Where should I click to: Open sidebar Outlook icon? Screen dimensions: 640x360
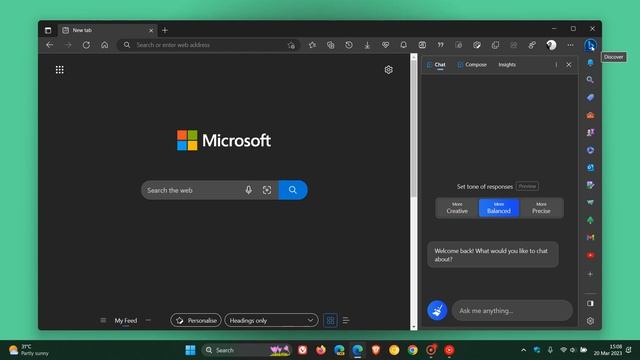[590, 167]
